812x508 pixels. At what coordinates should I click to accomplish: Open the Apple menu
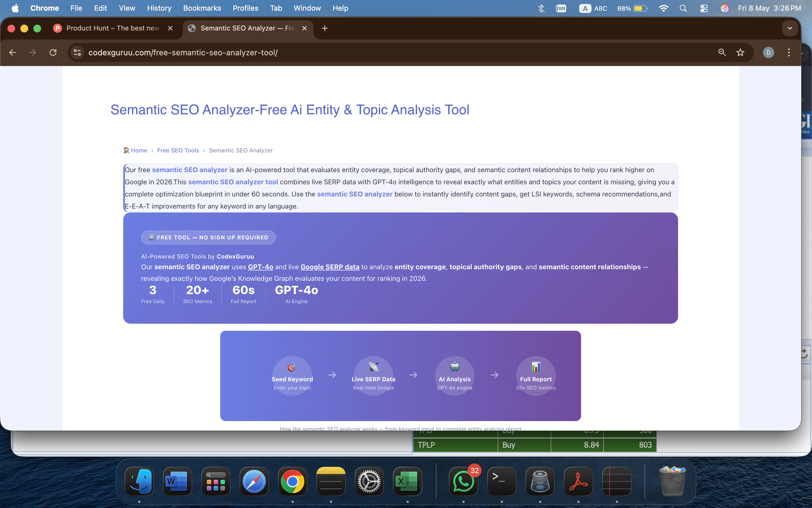(x=16, y=8)
